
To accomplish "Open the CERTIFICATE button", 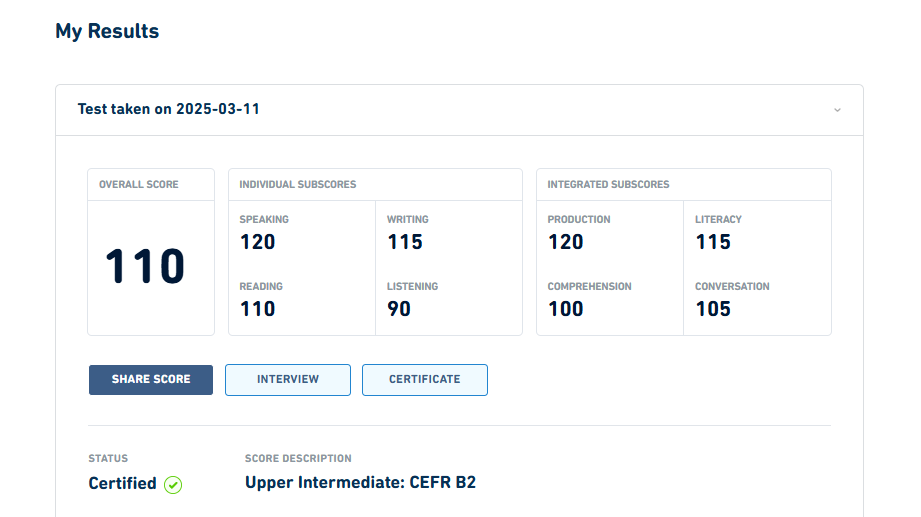I will 425,380.
